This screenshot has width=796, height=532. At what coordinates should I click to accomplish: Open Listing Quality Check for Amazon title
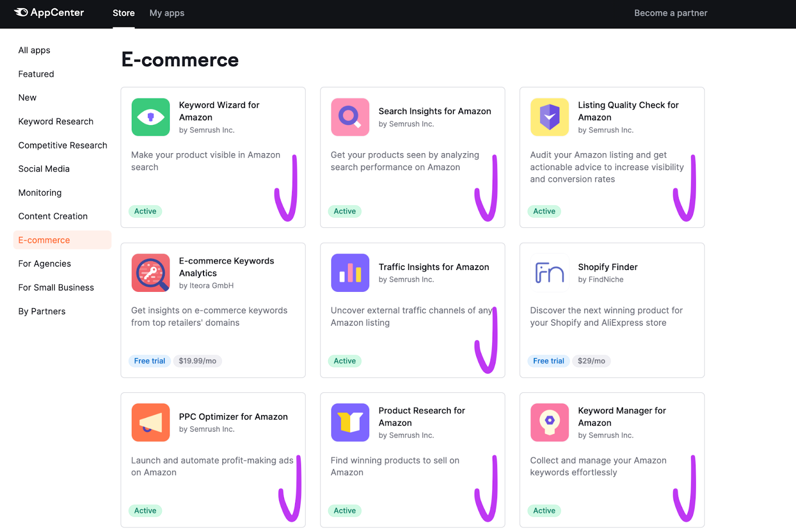pos(628,111)
